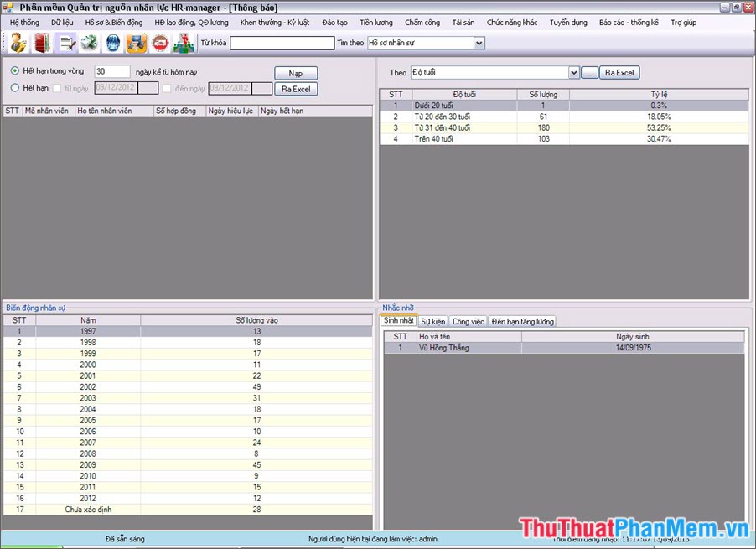Open the salary/money toolbar icon
The height and width of the screenshot is (549, 756).
pos(88,42)
